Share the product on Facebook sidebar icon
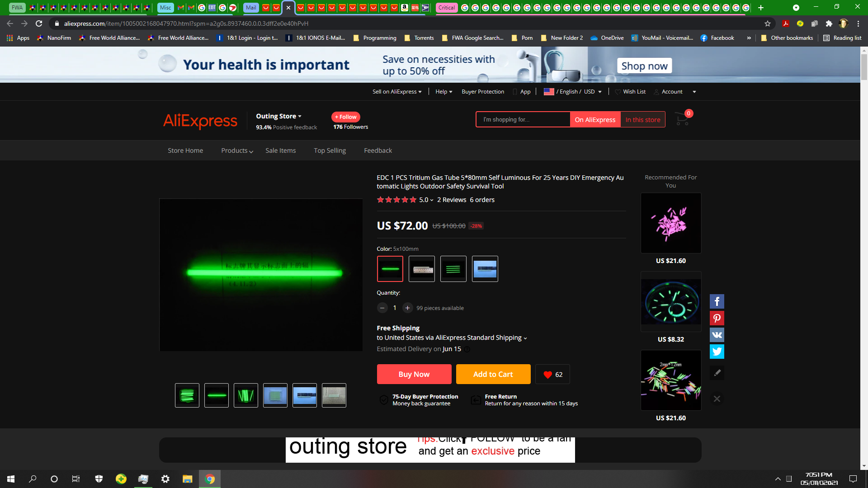868x488 pixels. (717, 301)
